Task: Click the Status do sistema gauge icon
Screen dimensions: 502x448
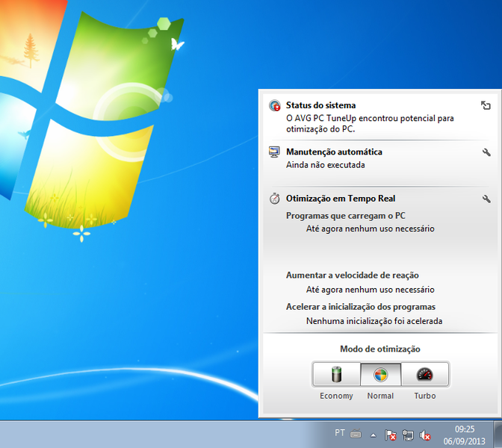Action: click(x=275, y=105)
